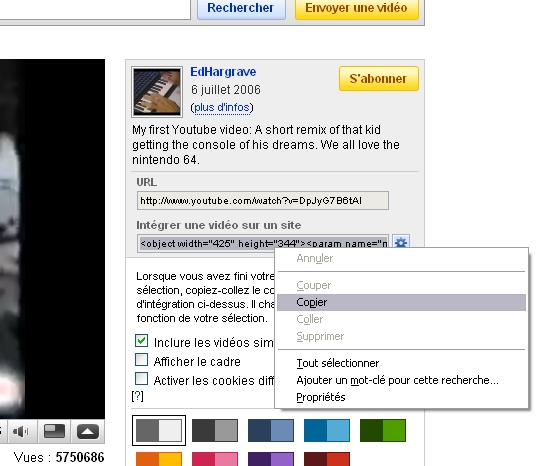Viewport: 547px width, 466px height.
Task: Pick the dark blue color swatch
Action: point(271,430)
